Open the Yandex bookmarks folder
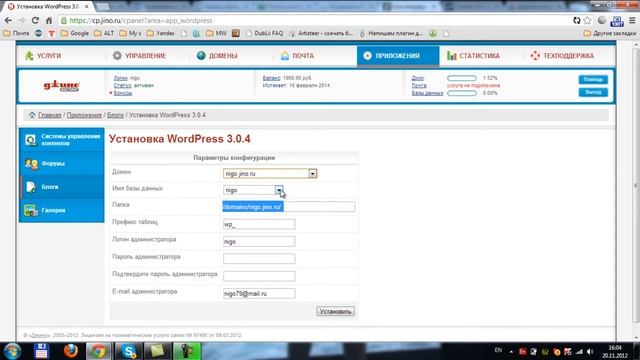 160,33
